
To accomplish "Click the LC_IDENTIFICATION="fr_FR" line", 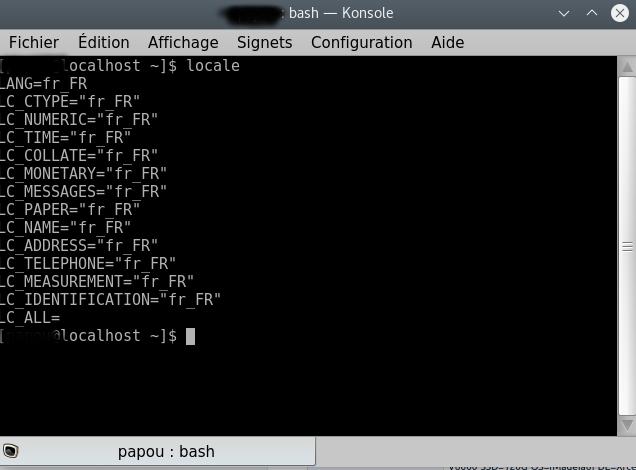I will click(110, 299).
